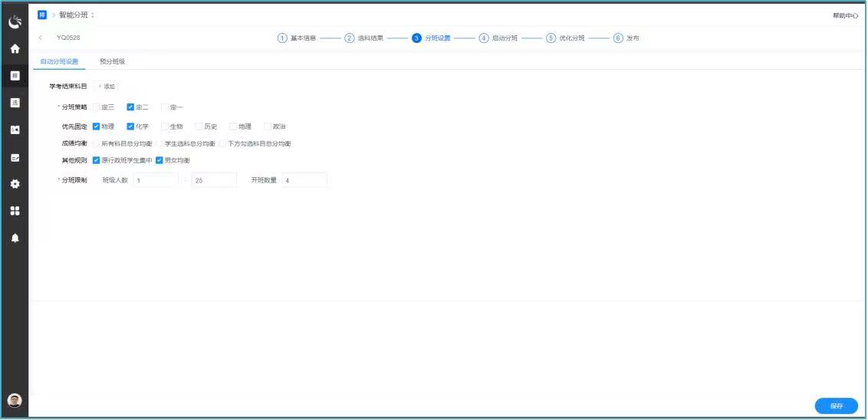The width and height of the screenshot is (868, 420).
Task: Uncheck the 定二 strategy checkbox
Action: [130, 107]
